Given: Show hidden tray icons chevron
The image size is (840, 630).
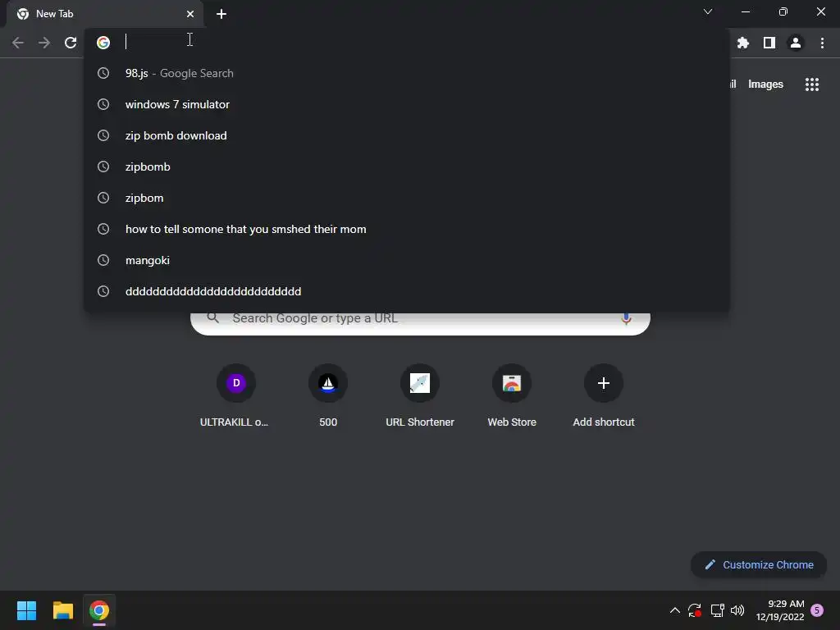Looking at the screenshot, I should (675, 610).
